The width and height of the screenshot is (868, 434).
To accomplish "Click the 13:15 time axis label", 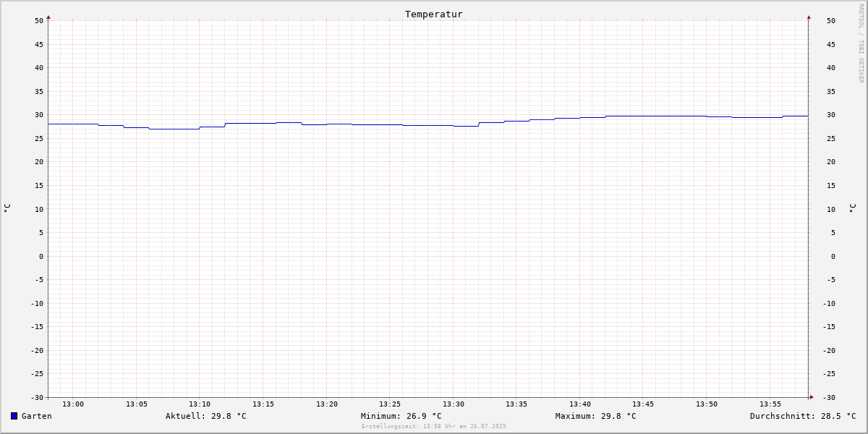I will [x=263, y=404].
